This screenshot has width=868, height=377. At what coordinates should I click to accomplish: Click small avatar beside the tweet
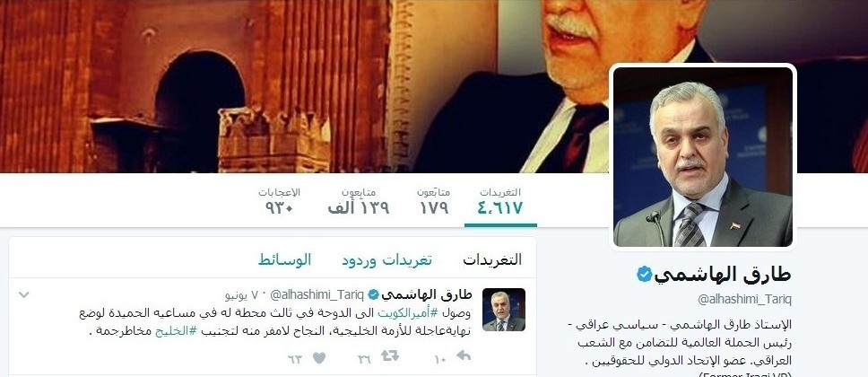pos(504,310)
